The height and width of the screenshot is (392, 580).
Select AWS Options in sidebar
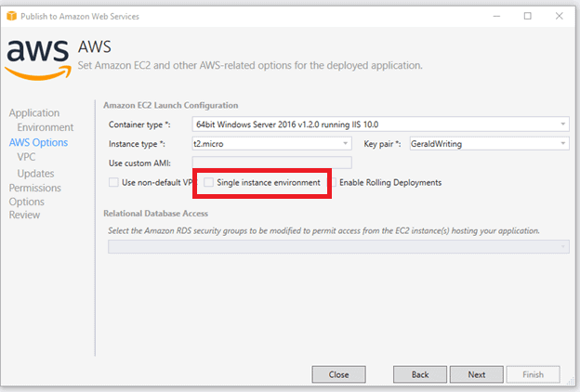[38, 143]
